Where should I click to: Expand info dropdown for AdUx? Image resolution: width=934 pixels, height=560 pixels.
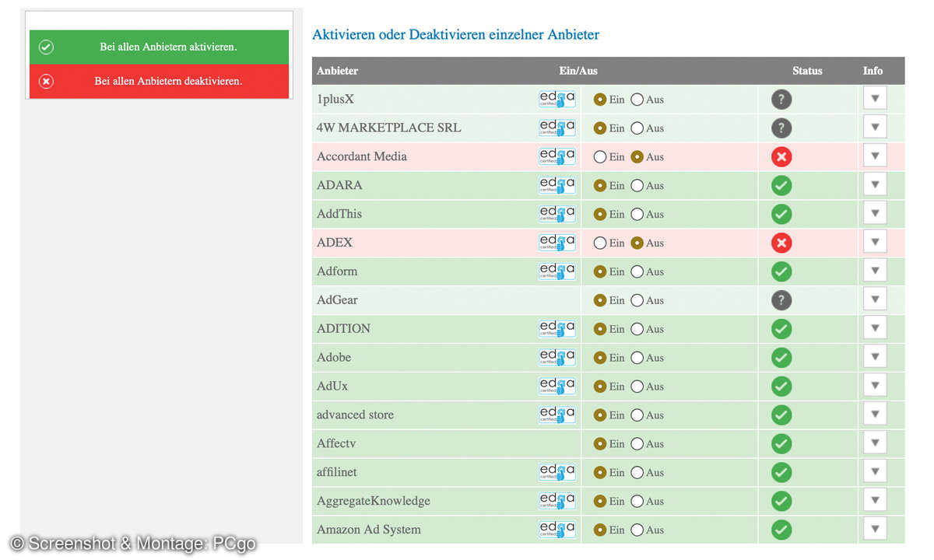point(875,386)
